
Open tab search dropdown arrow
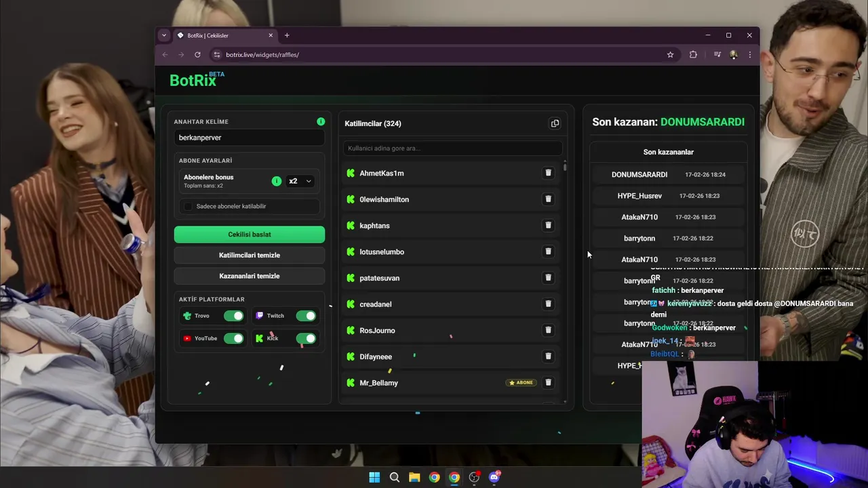(x=163, y=35)
